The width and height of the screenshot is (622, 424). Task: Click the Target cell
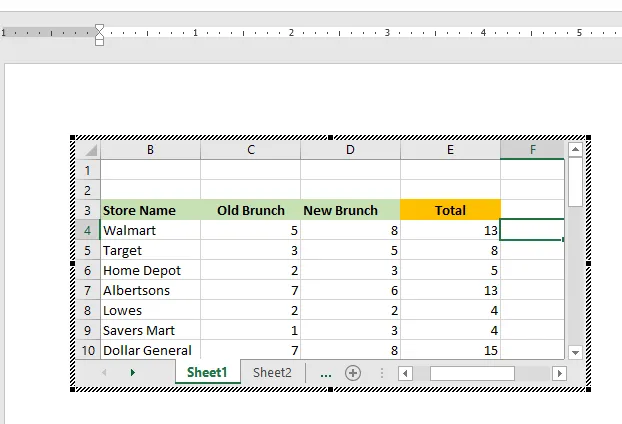tap(150, 250)
